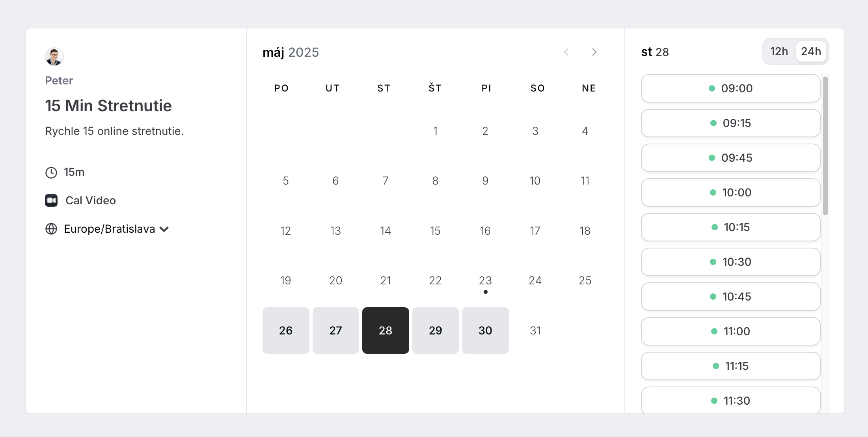
Task: Choose the 11:30 time slot
Action: pos(730,401)
